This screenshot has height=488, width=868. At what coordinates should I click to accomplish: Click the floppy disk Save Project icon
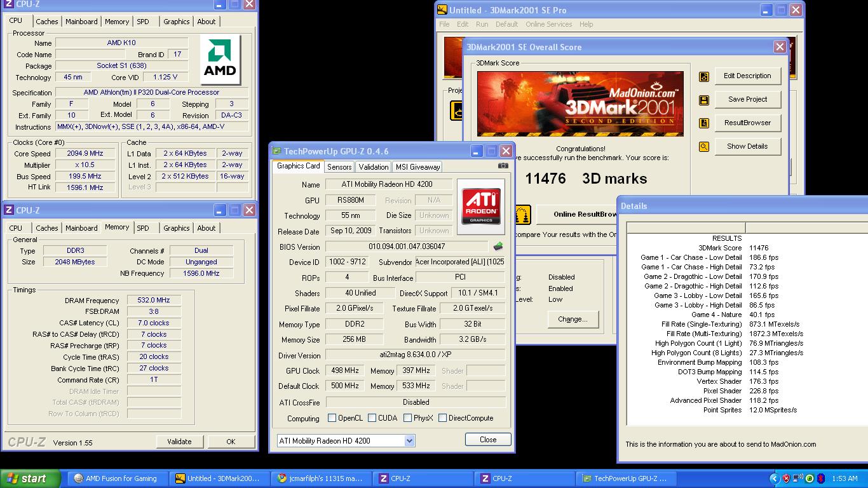(x=704, y=100)
